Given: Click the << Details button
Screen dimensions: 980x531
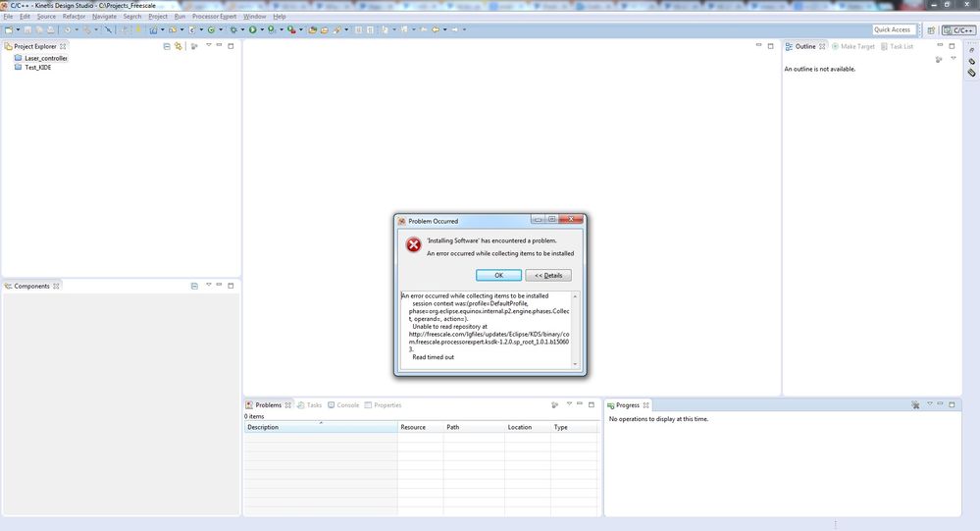Looking at the screenshot, I should click(x=548, y=275).
